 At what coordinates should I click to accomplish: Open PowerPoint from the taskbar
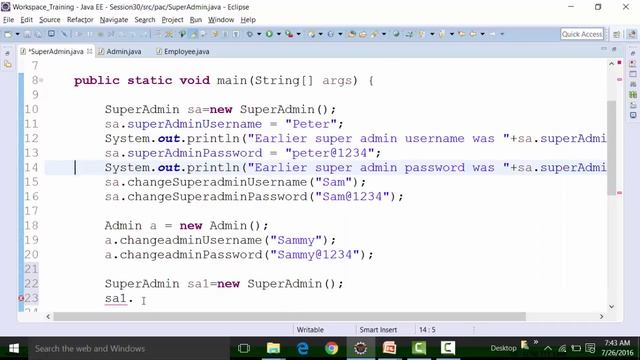coord(389,349)
